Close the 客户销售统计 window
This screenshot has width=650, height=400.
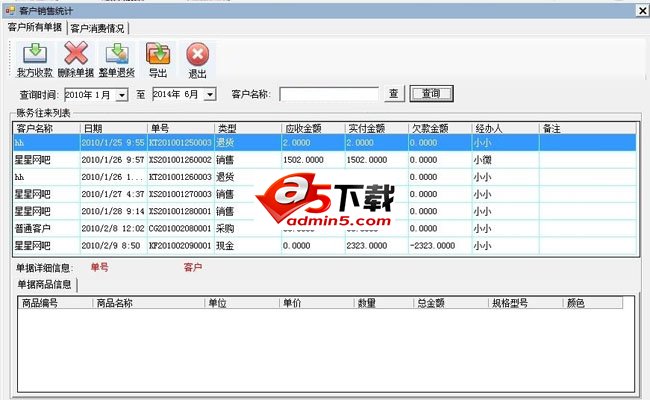643,10
